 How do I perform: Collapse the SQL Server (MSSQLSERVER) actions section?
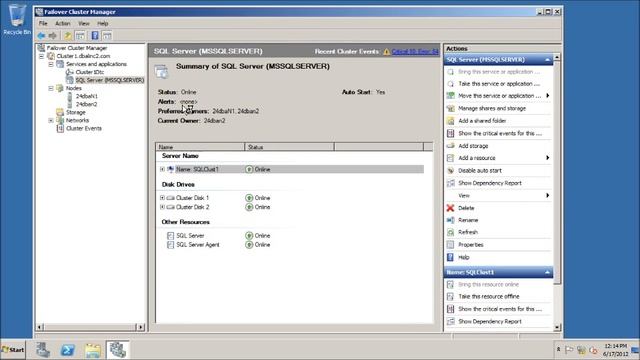pos(547,60)
